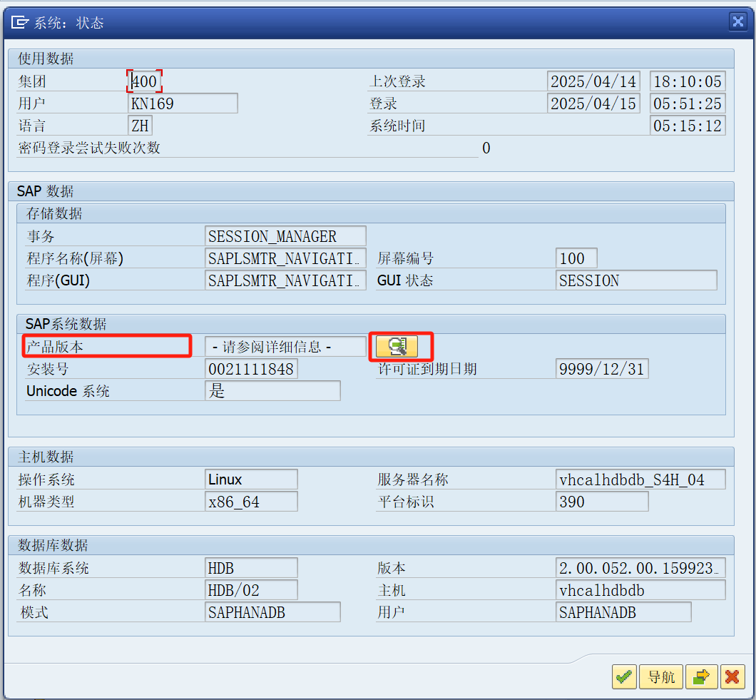
Task: Click the 导航 (Navigation) button
Action: (660, 676)
